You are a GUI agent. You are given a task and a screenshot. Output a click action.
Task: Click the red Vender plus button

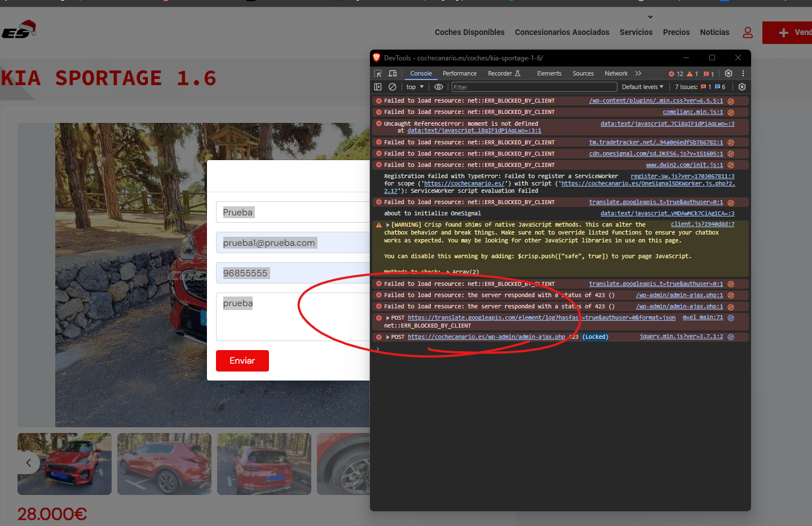pos(787,33)
